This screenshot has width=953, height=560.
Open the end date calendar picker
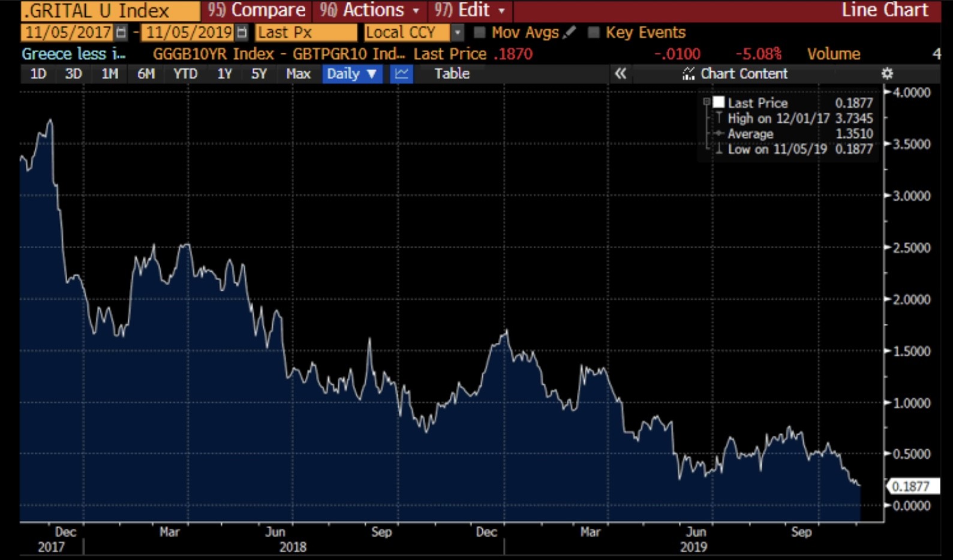tap(242, 32)
